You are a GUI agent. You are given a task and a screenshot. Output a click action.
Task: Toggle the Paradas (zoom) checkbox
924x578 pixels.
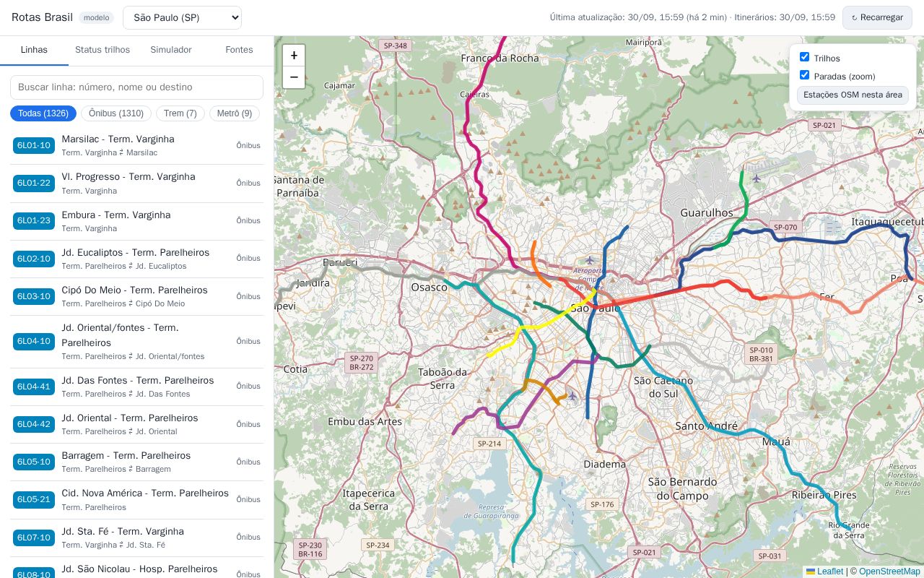[x=804, y=75]
